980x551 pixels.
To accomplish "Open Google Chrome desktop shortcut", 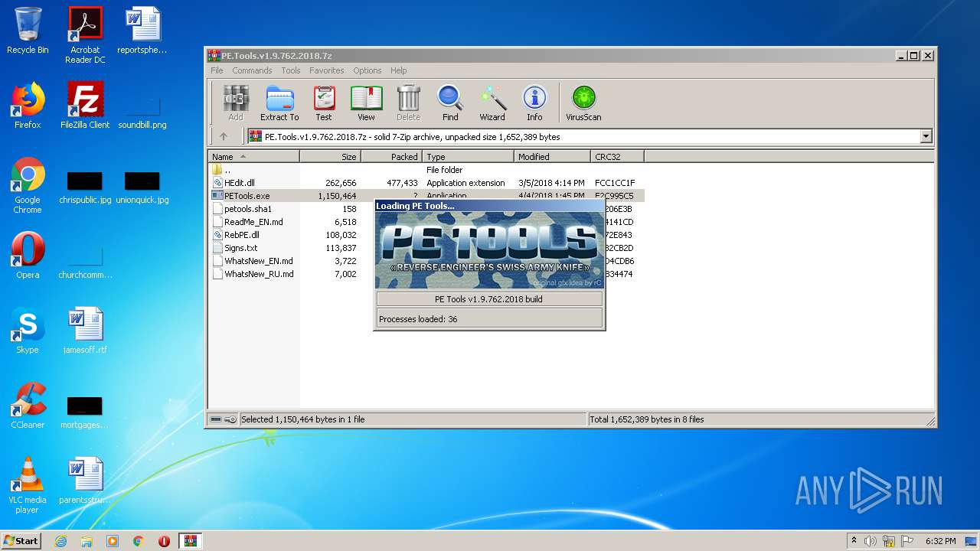I will pyautogui.click(x=28, y=185).
